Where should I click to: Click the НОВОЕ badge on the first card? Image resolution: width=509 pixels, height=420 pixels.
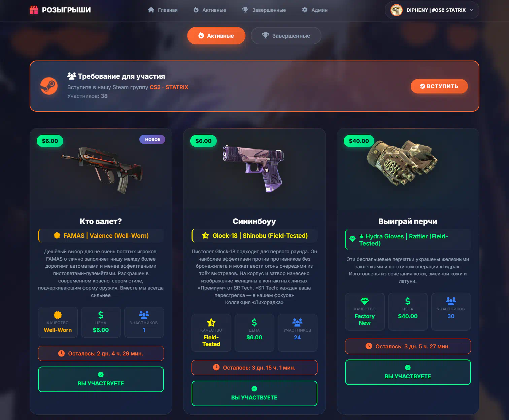click(x=152, y=140)
